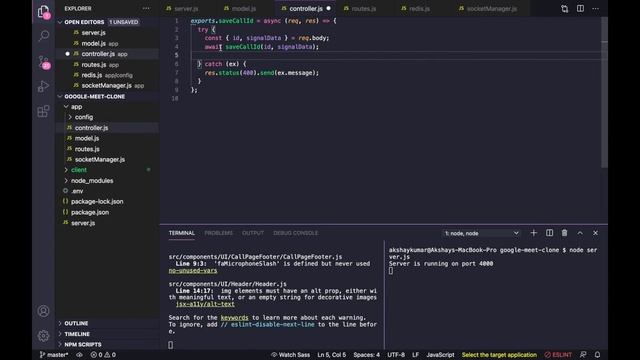The height and width of the screenshot is (360, 640).
Task: Click the errors and warnings count
Action: point(103,355)
